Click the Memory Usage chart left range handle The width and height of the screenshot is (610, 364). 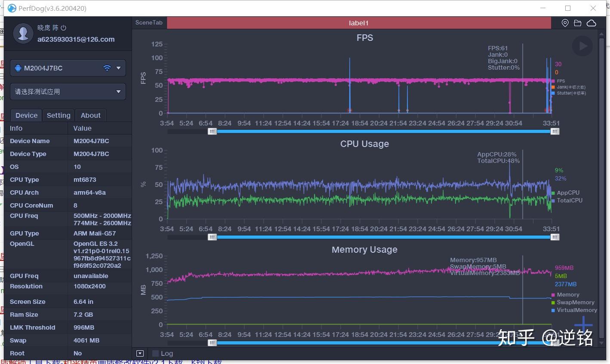pos(212,343)
